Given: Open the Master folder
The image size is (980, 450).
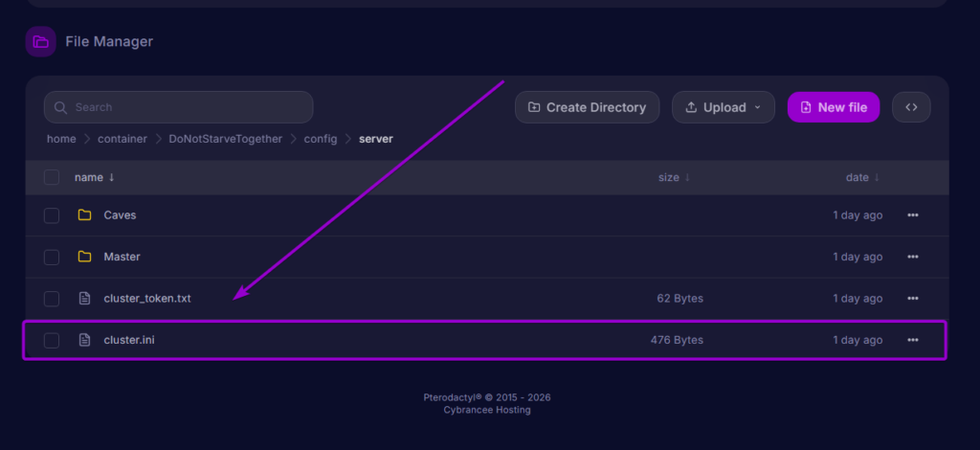Looking at the screenshot, I should tap(122, 257).
